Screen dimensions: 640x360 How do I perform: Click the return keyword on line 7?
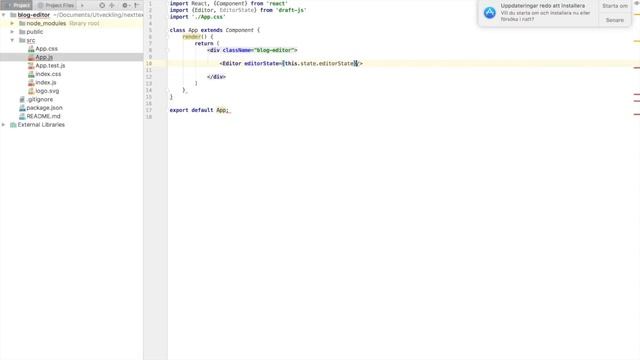204,43
